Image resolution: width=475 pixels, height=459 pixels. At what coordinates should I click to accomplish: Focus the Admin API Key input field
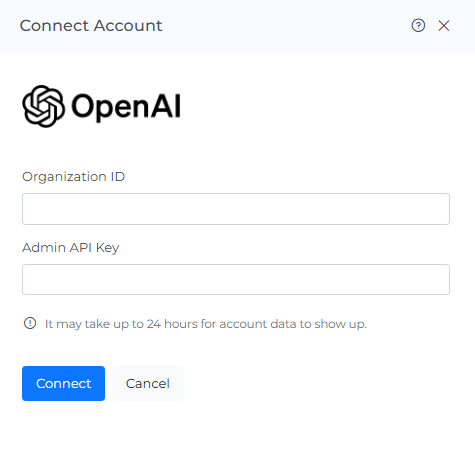click(236, 279)
